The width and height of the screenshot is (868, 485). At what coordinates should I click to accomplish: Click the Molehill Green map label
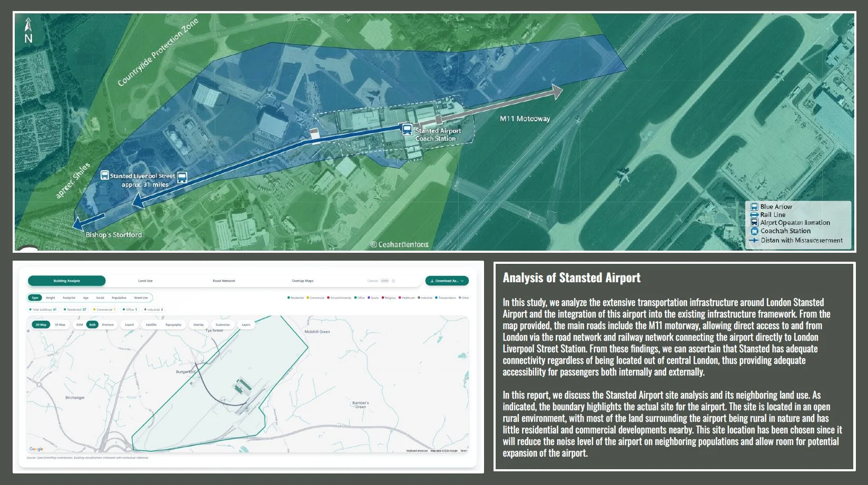point(317,331)
